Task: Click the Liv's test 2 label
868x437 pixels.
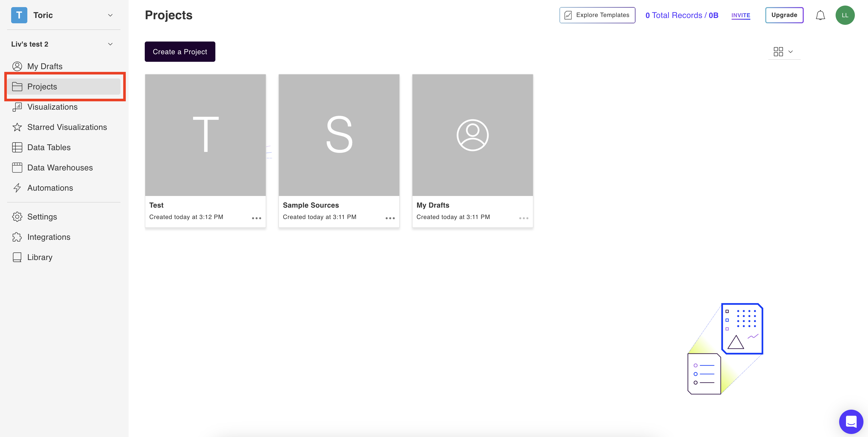Action: point(30,44)
